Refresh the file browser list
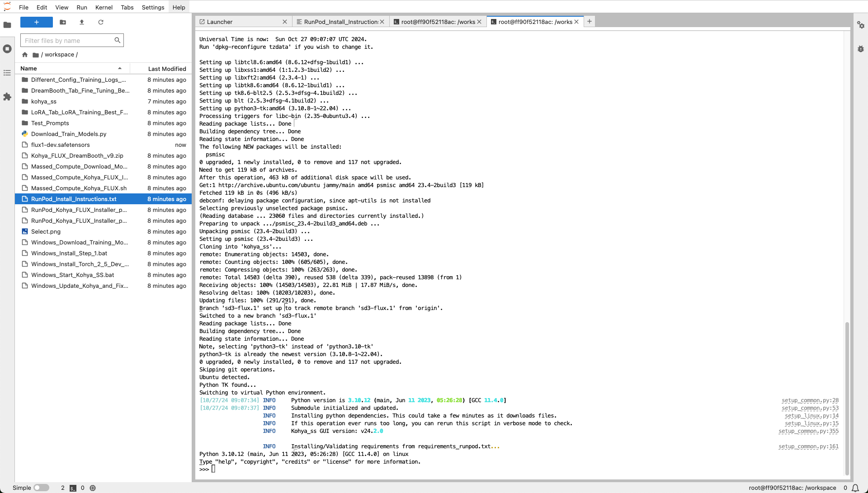Image resolution: width=868 pixels, height=493 pixels. 101,22
